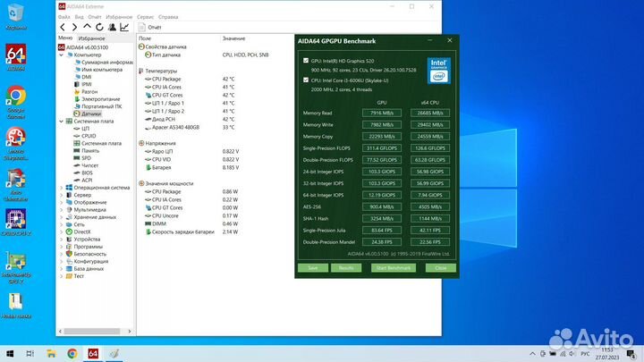The image size is (644, 362).
Task: Open Google Chrome desktop shortcut
Action: pyautogui.click(x=15, y=97)
